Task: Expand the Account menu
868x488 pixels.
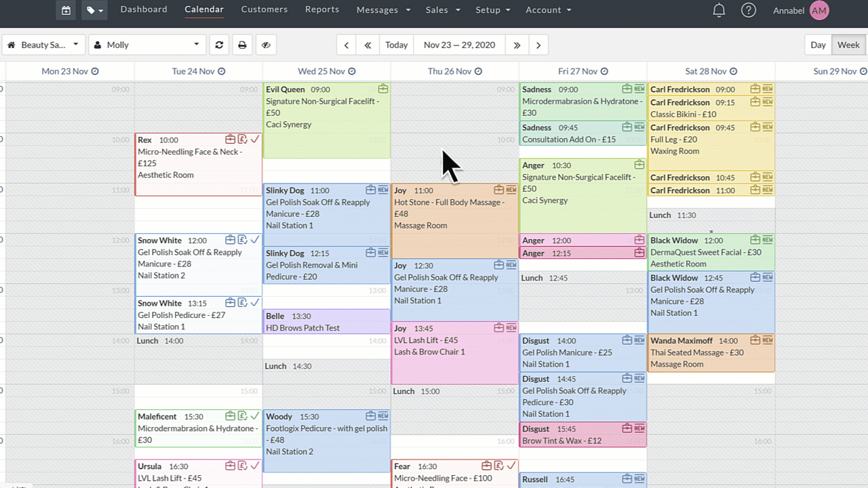Action: 548,10
